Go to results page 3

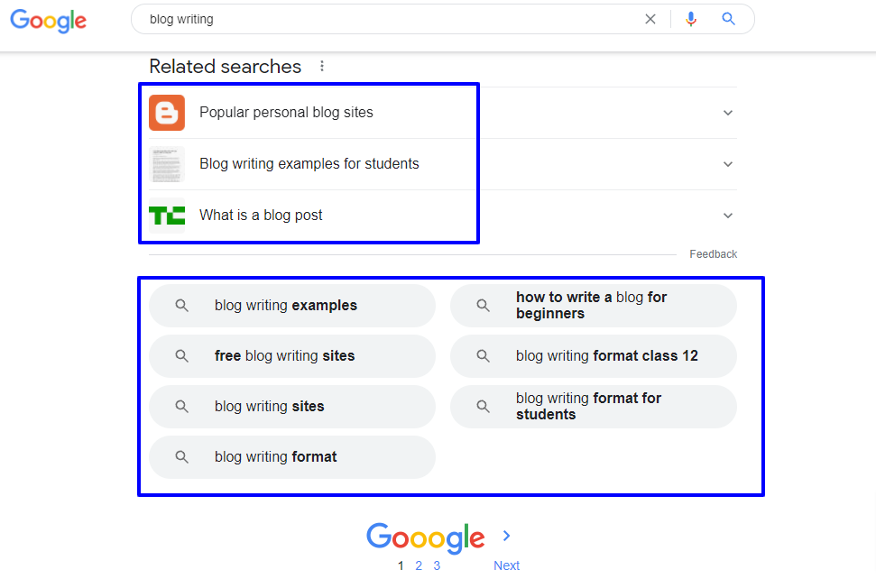click(437, 565)
